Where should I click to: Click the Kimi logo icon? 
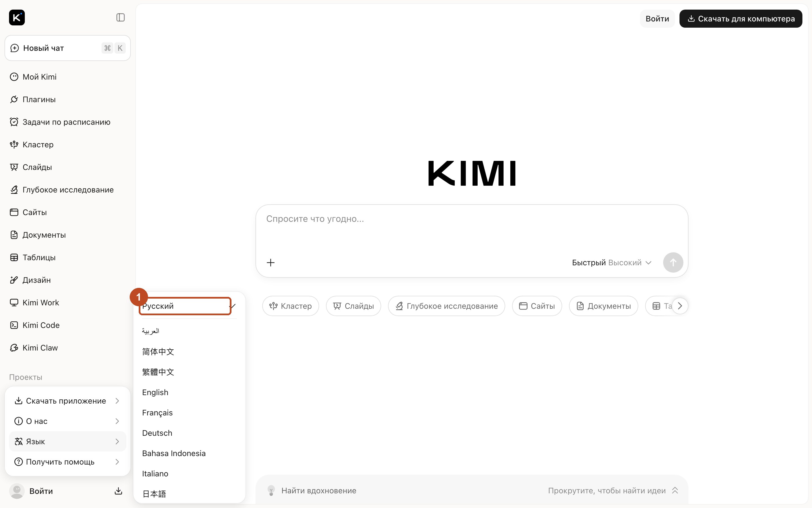(x=17, y=17)
